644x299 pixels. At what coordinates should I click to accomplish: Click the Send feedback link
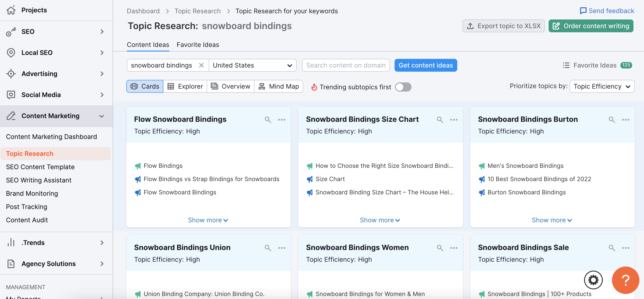(607, 11)
